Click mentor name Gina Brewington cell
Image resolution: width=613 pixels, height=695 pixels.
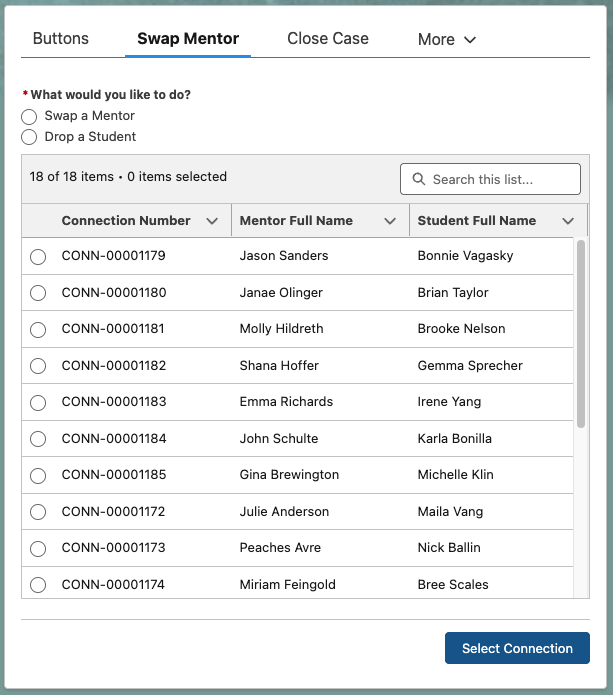coord(289,475)
